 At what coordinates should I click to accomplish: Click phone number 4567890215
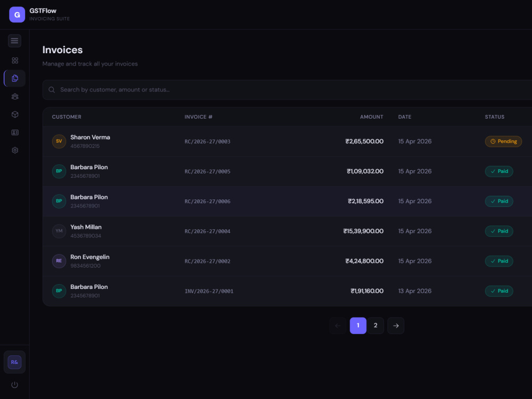(85, 146)
